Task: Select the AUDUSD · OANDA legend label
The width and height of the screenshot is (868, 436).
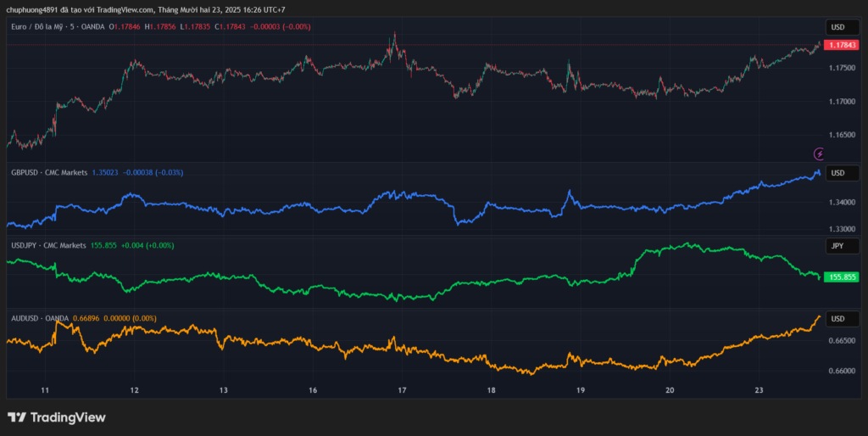Action: [40, 318]
